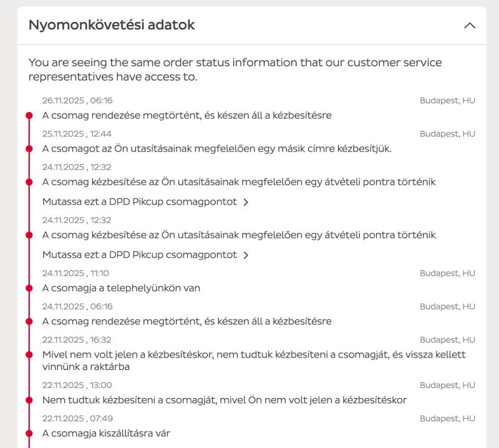Click the 26.11.2025, 06:16 timestamp
This screenshot has height=448, width=499.
77,100
